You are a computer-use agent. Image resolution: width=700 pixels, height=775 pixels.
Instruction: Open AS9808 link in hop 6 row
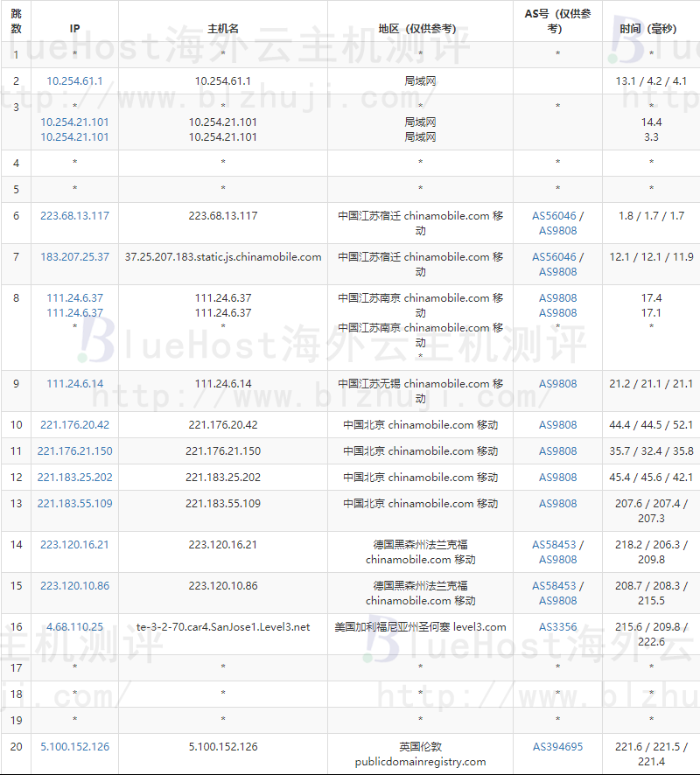(x=557, y=231)
